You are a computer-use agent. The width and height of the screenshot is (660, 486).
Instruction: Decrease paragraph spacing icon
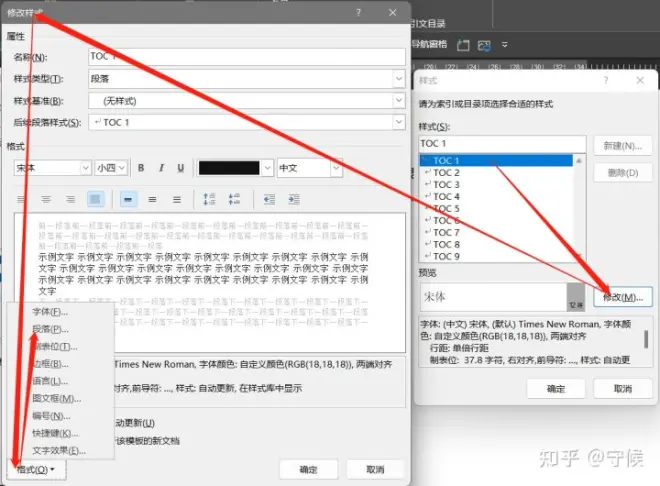pyautogui.click(x=234, y=199)
